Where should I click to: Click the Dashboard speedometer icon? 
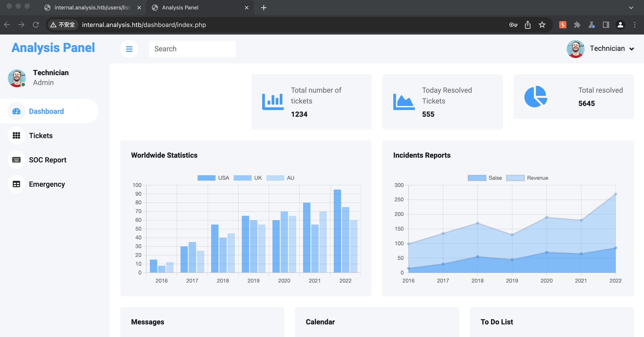(x=16, y=111)
